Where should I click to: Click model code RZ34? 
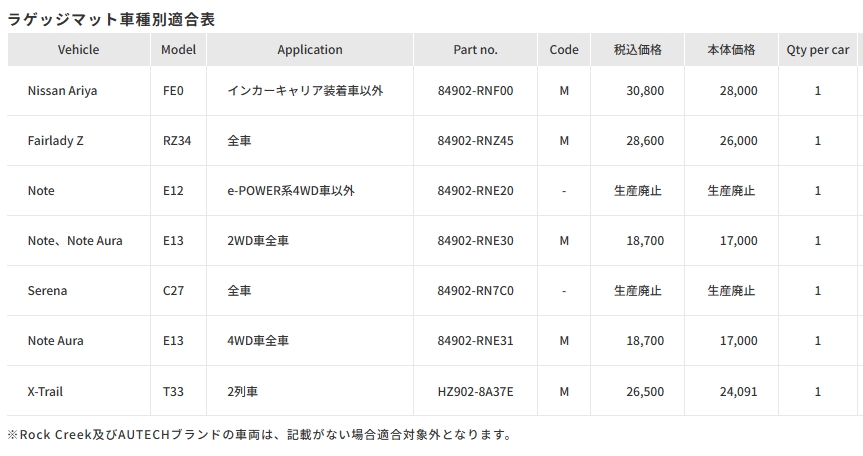click(177, 141)
